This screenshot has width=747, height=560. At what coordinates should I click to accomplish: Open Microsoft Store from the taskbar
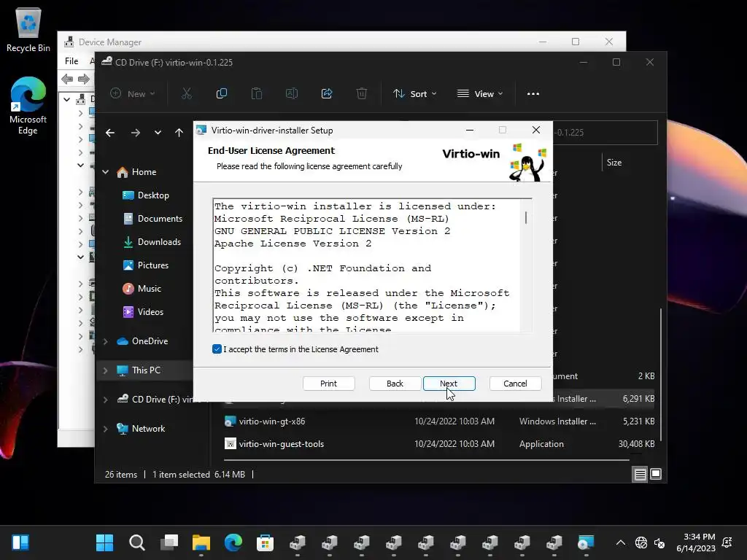pos(266,542)
